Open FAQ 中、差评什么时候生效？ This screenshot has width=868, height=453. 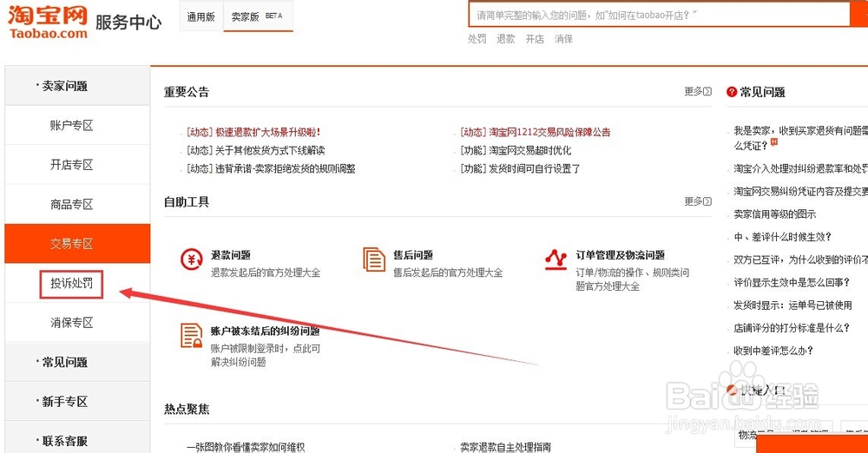pos(782,237)
